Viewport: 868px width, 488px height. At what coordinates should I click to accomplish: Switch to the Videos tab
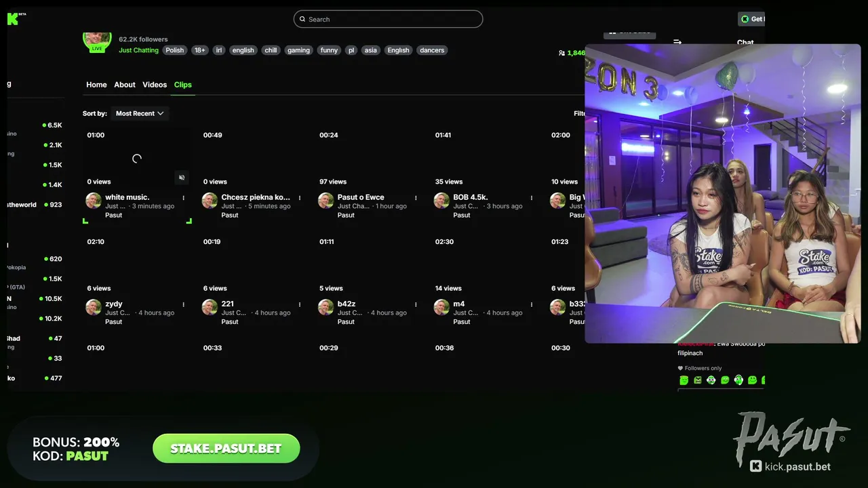pos(155,85)
